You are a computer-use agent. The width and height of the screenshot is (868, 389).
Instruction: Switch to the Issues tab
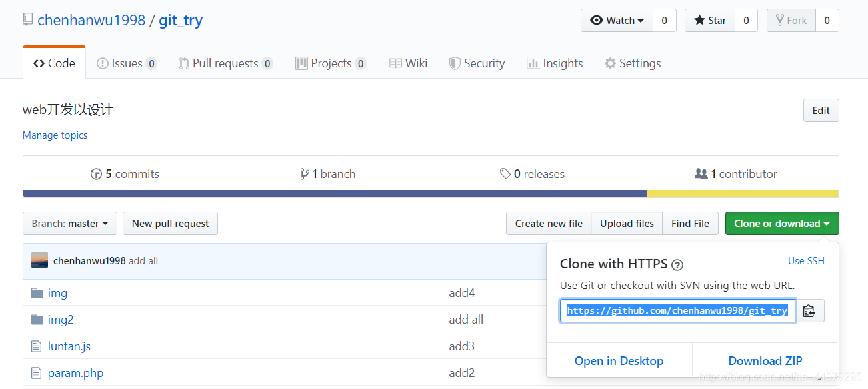127,63
